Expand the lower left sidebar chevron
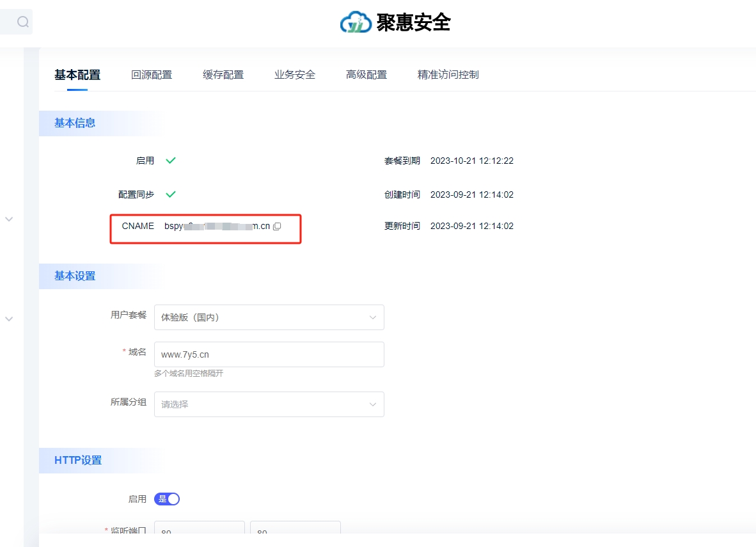This screenshot has width=756, height=547. [x=9, y=319]
